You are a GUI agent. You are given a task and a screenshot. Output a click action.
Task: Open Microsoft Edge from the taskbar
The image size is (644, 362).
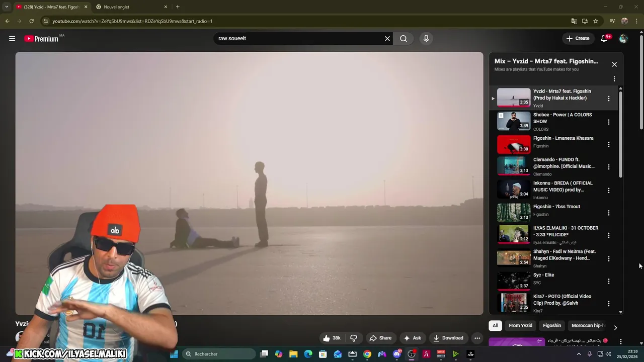pyautogui.click(x=308, y=354)
